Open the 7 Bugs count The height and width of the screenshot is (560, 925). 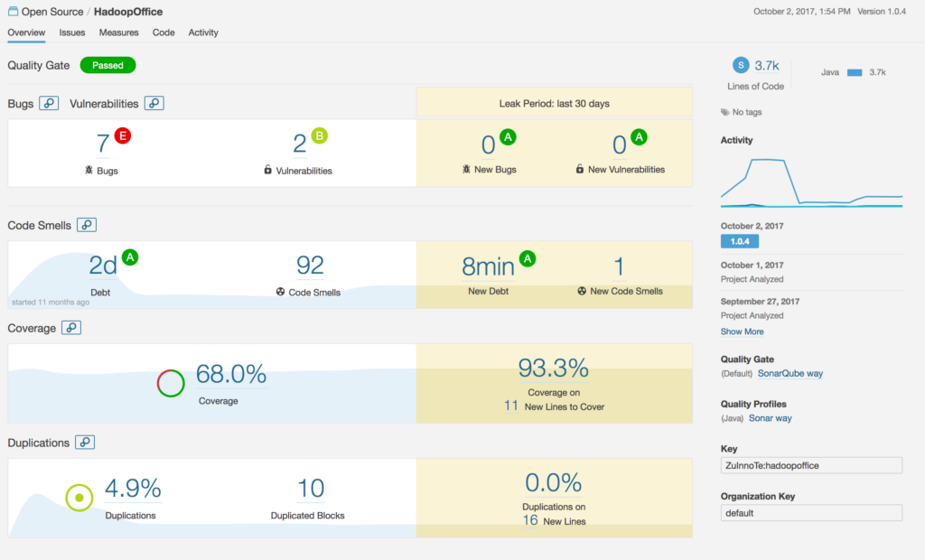103,144
